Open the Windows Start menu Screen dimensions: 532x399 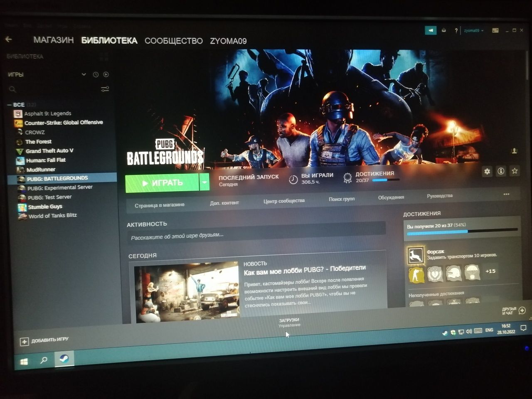[x=24, y=362]
